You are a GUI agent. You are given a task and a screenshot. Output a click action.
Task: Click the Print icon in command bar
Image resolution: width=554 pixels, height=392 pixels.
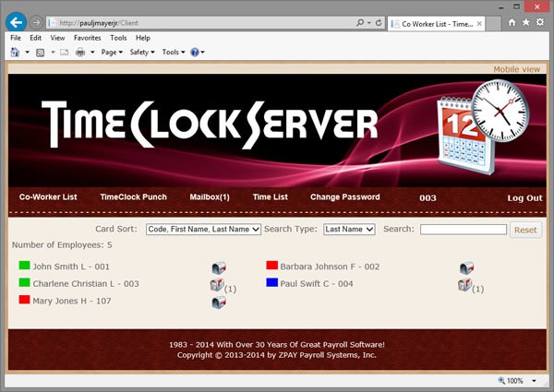click(80, 53)
